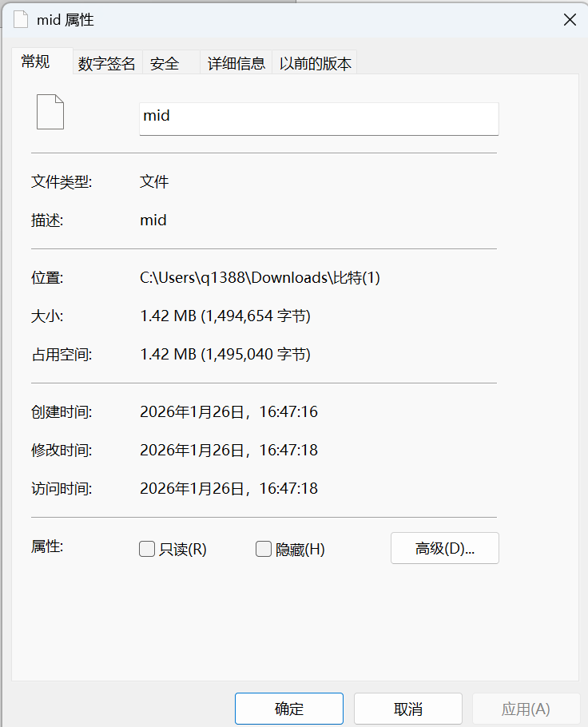Confirm with the 确定 button

coord(288,709)
